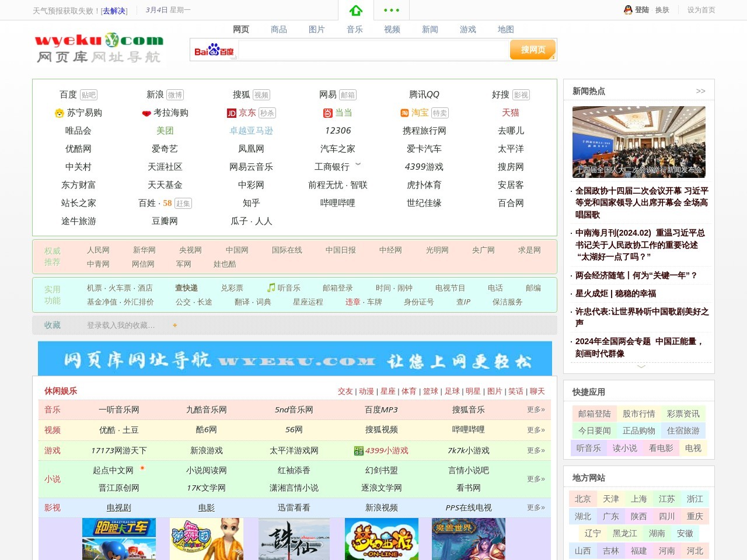Open 苏宁易购 with the lion icon
Viewport: 747px width, 560px height.
(x=59, y=113)
